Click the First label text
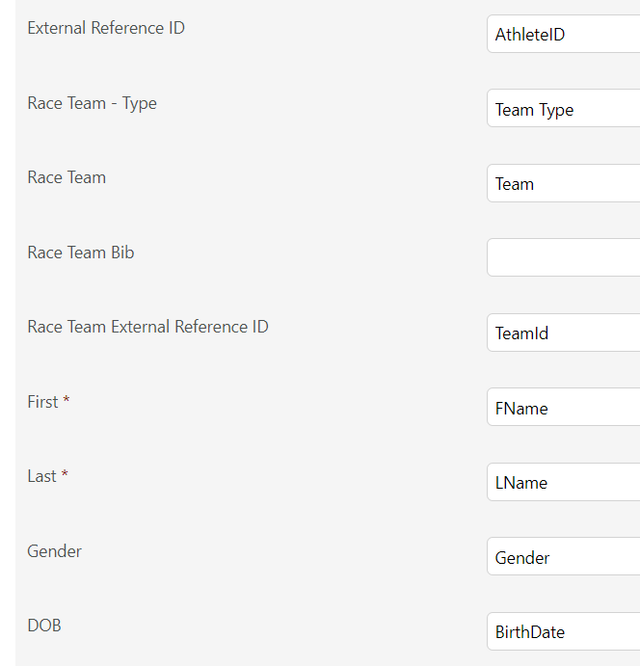The height and width of the screenshot is (666, 640). [42, 402]
